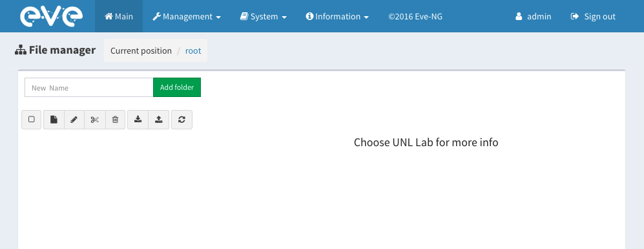The image size is (644, 249).
Task: Click the pencil rename icon
Action: [74, 120]
